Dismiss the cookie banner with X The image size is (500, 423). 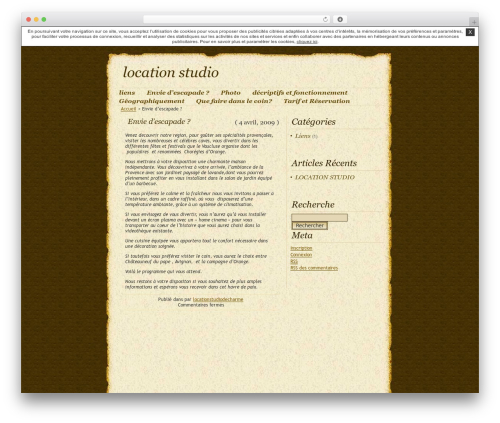(470, 32)
